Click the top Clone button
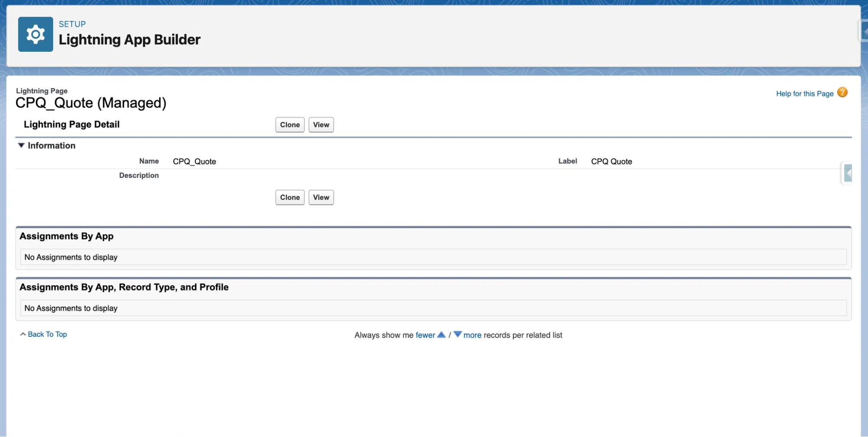 289,125
